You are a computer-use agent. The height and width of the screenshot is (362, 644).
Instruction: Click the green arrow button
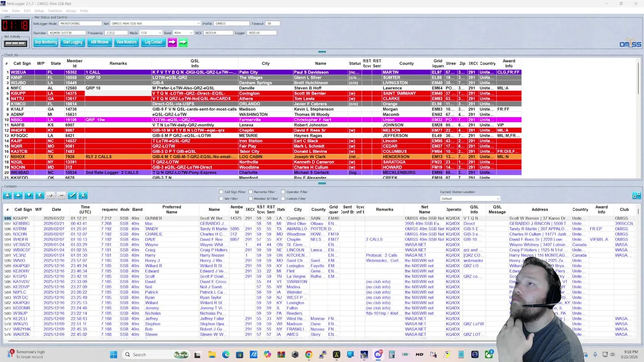[x=183, y=42]
